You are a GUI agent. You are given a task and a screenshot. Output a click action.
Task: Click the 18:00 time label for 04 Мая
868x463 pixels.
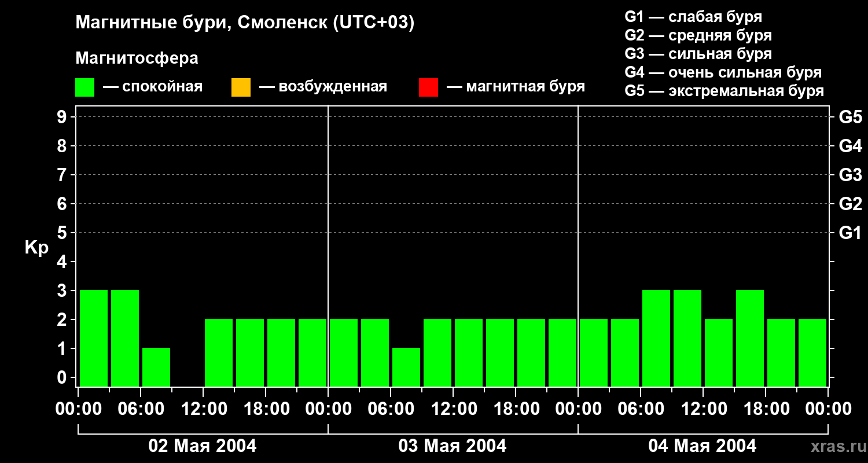(x=766, y=409)
